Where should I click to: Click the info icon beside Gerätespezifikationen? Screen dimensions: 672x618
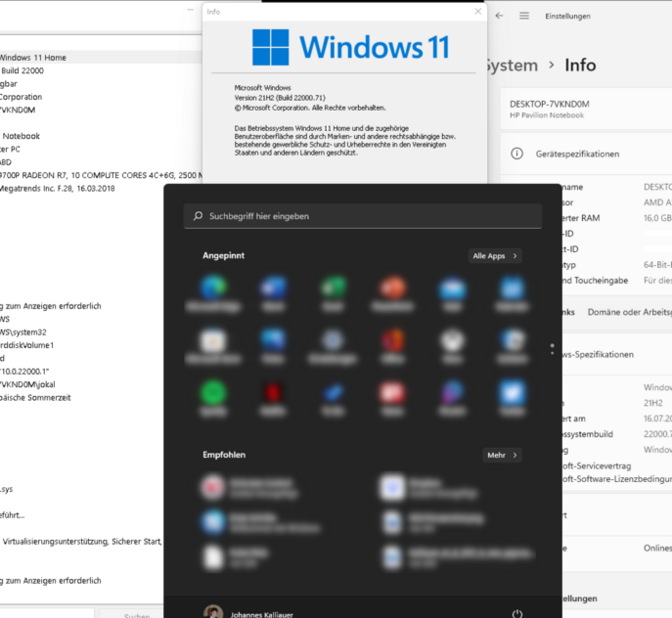[x=516, y=154]
